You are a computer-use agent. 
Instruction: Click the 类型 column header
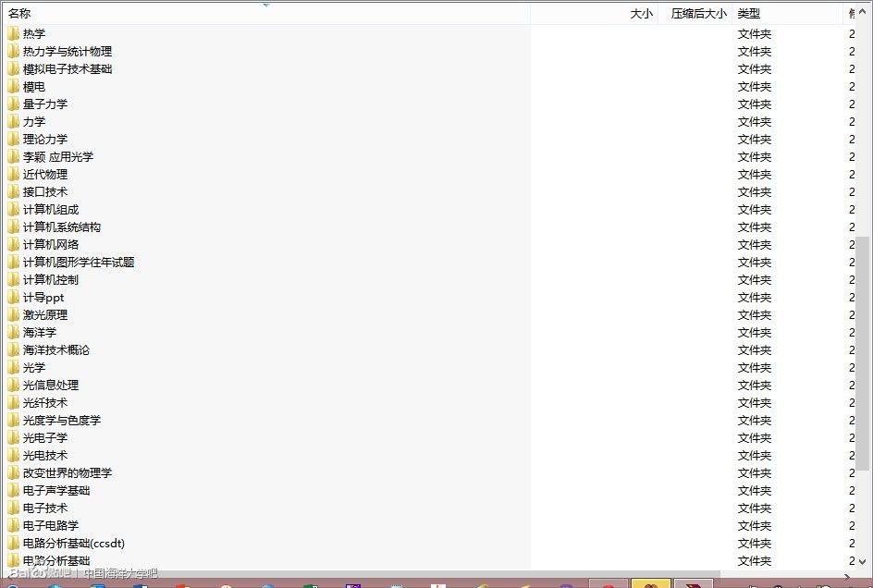749,13
